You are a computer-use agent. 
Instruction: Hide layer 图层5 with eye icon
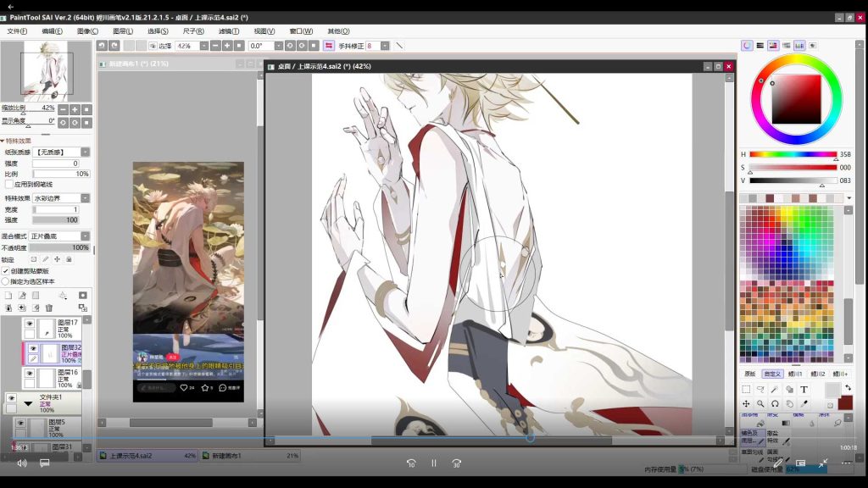tap(20, 424)
